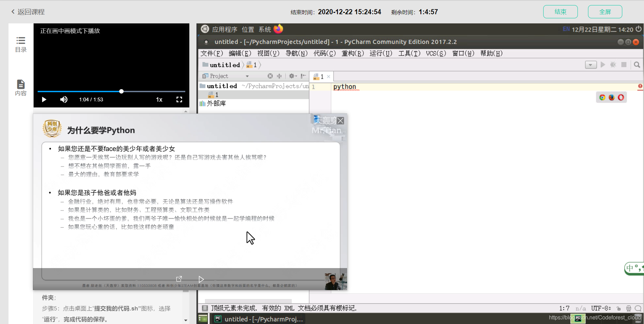
Task: Select untitled PyCharm taskbar window button
Action: (x=259, y=319)
